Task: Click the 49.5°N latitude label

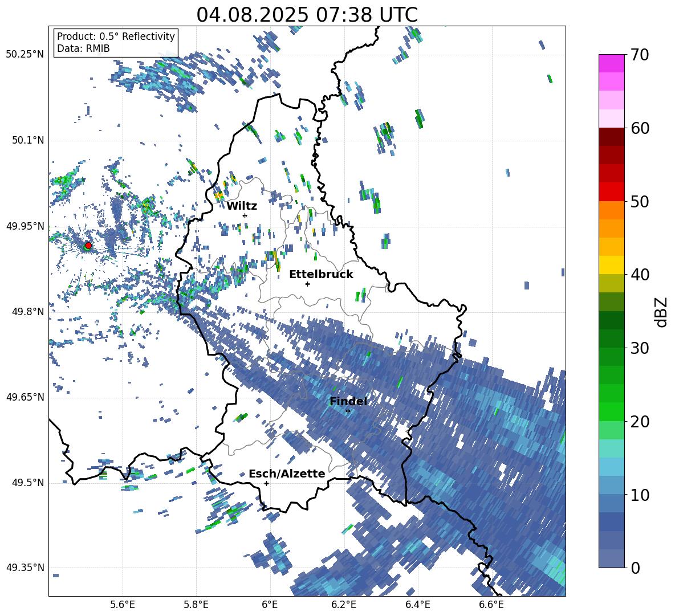Action: [x=27, y=482]
